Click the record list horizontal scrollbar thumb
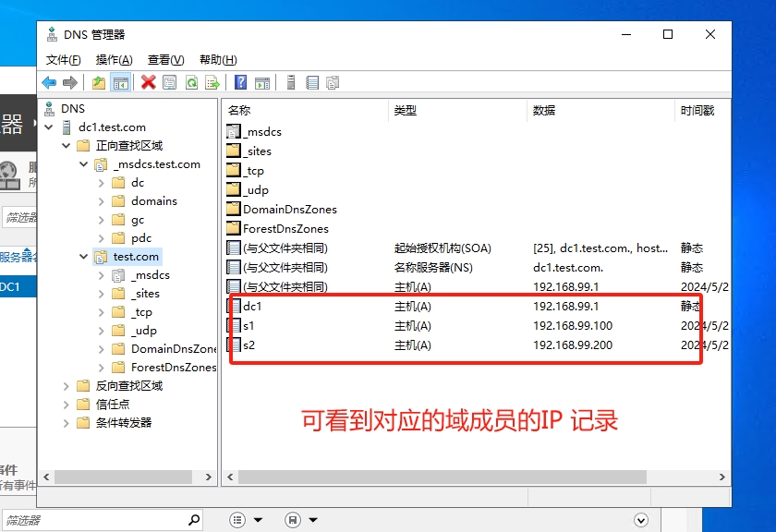Screen dimensions: 776x532 click(442, 478)
